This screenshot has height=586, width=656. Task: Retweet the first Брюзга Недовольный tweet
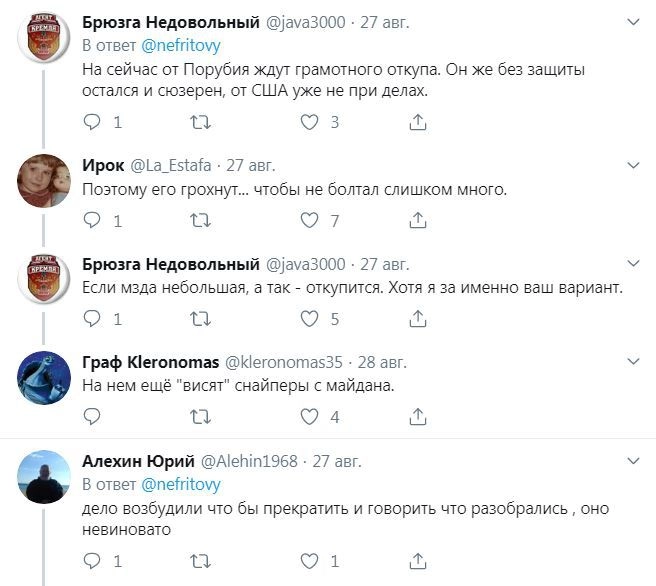200,122
